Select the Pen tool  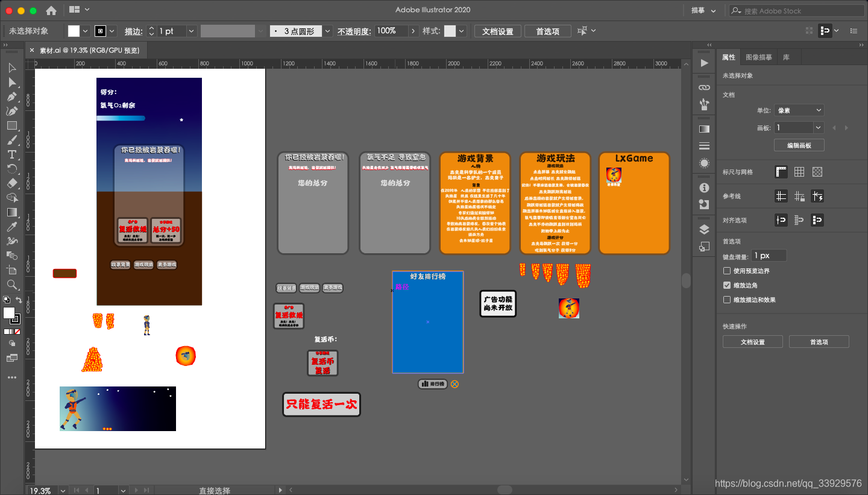(x=11, y=96)
